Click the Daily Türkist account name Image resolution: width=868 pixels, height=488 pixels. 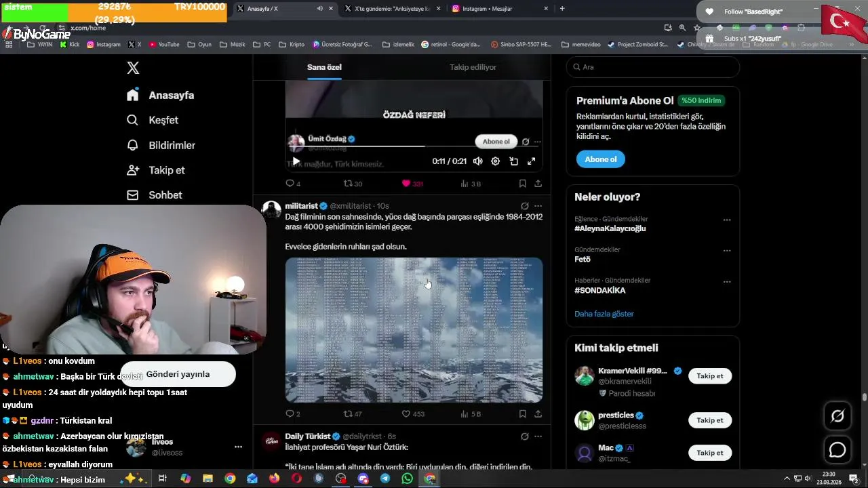click(x=308, y=436)
